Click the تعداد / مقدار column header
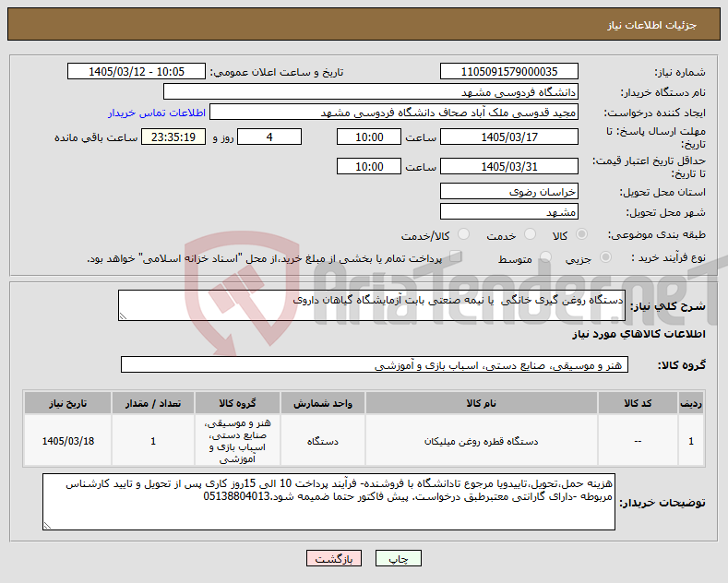 pos(153,403)
